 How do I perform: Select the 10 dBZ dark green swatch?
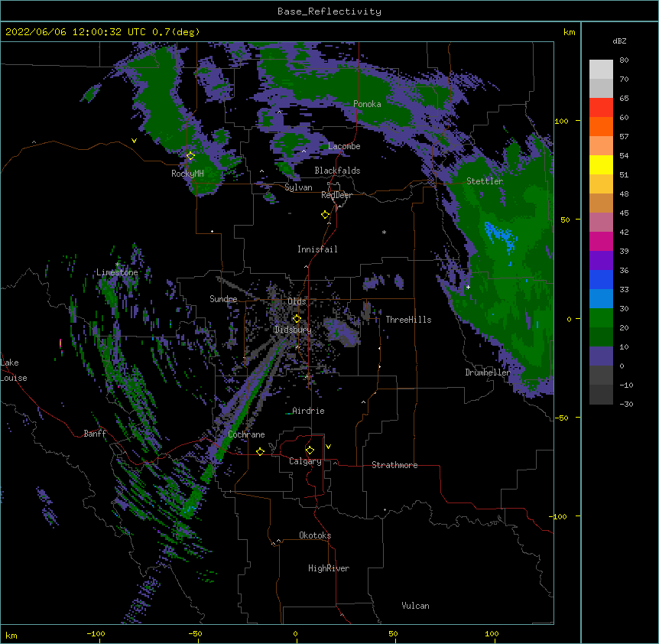[x=601, y=337]
